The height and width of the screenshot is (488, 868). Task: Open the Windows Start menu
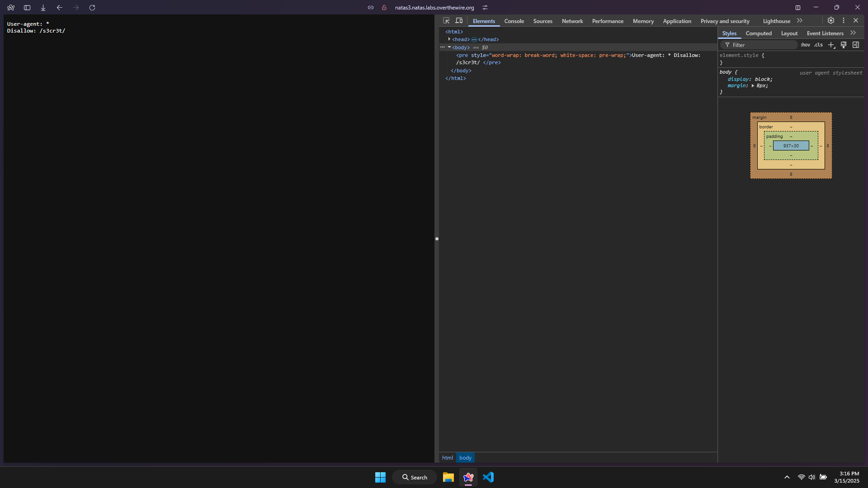[x=380, y=477]
